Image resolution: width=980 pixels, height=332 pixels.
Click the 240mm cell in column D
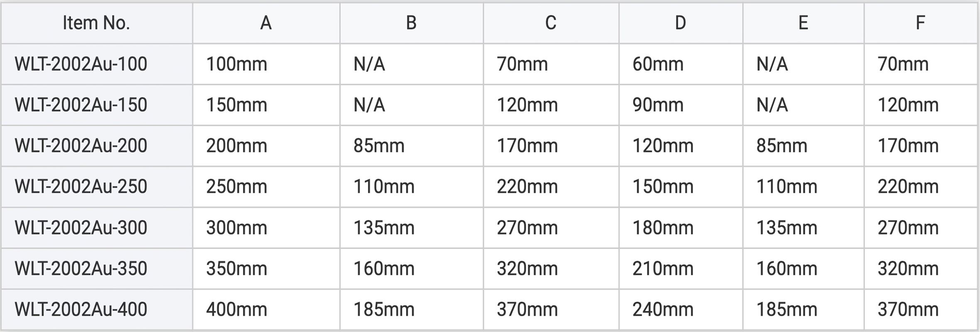[663, 310]
